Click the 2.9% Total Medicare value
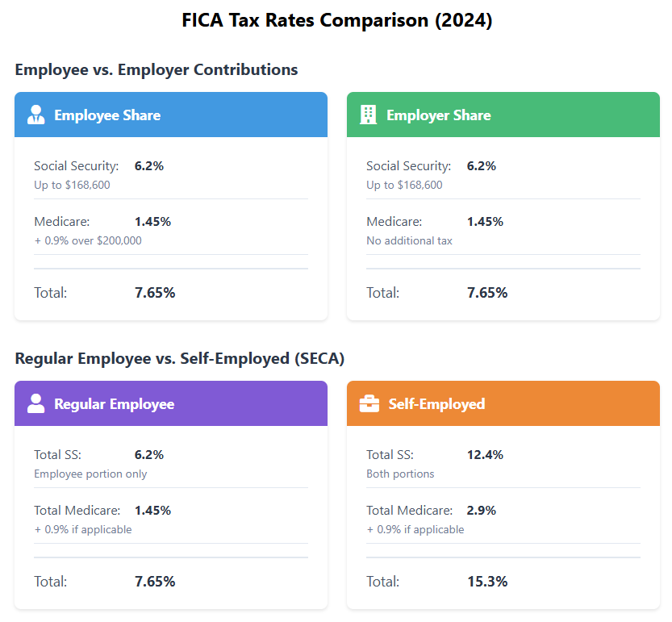The width and height of the screenshot is (672, 622). 482,511
